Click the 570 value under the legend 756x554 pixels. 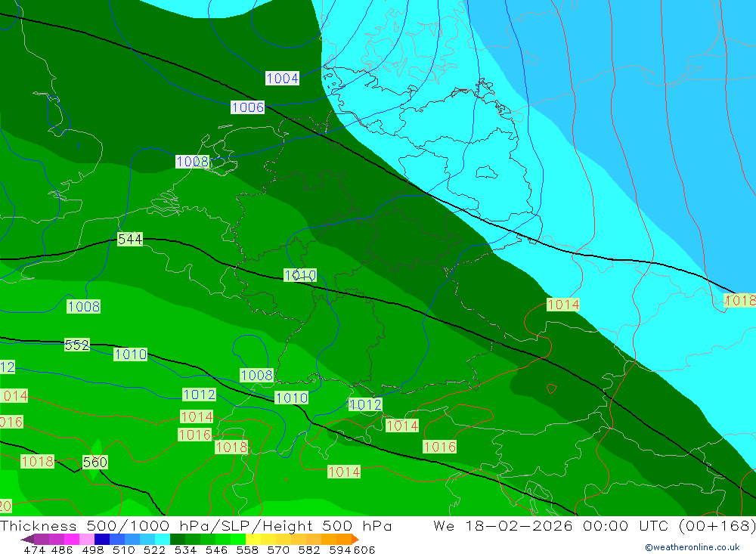[277, 549]
